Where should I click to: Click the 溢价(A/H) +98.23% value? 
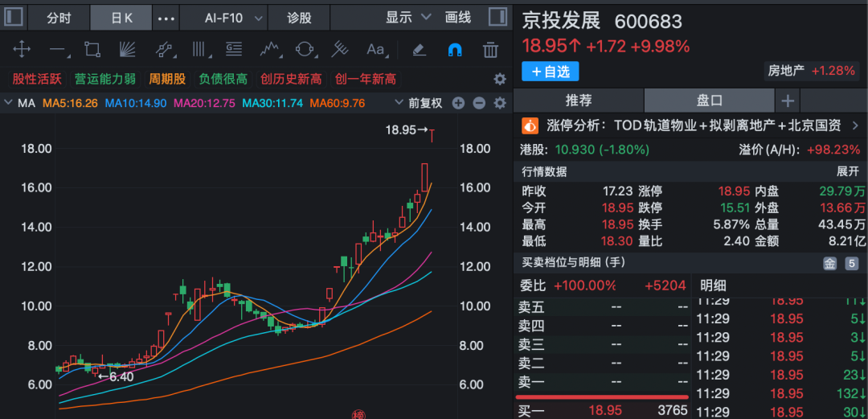tap(834, 150)
